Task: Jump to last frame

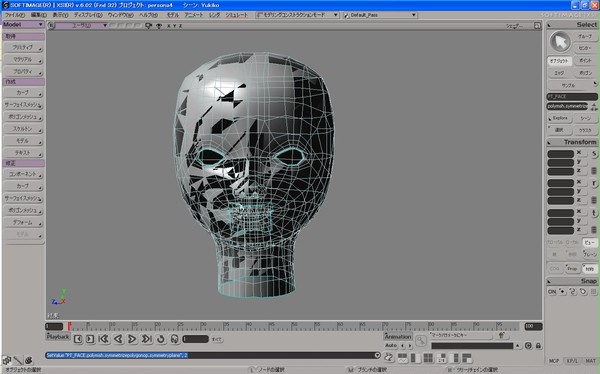Action: [x=147, y=339]
